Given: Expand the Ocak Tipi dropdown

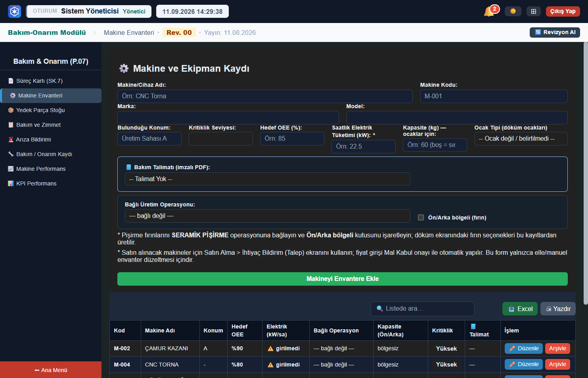Looking at the screenshot, I should click(521, 139).
